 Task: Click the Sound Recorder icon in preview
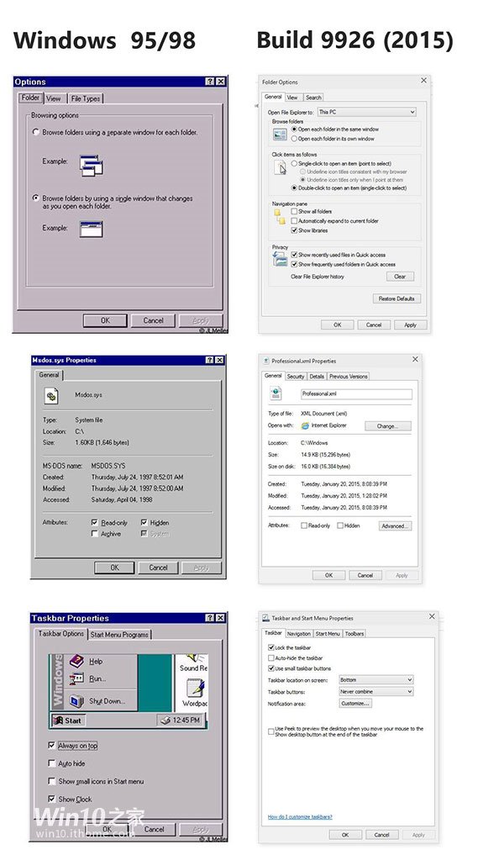tap(193, 657)
